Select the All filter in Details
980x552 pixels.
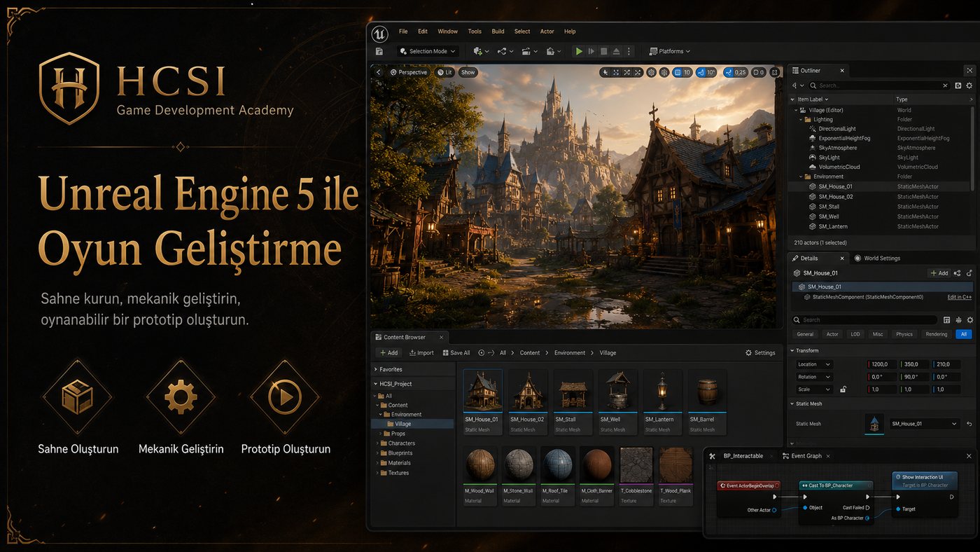tap(963, 334)
